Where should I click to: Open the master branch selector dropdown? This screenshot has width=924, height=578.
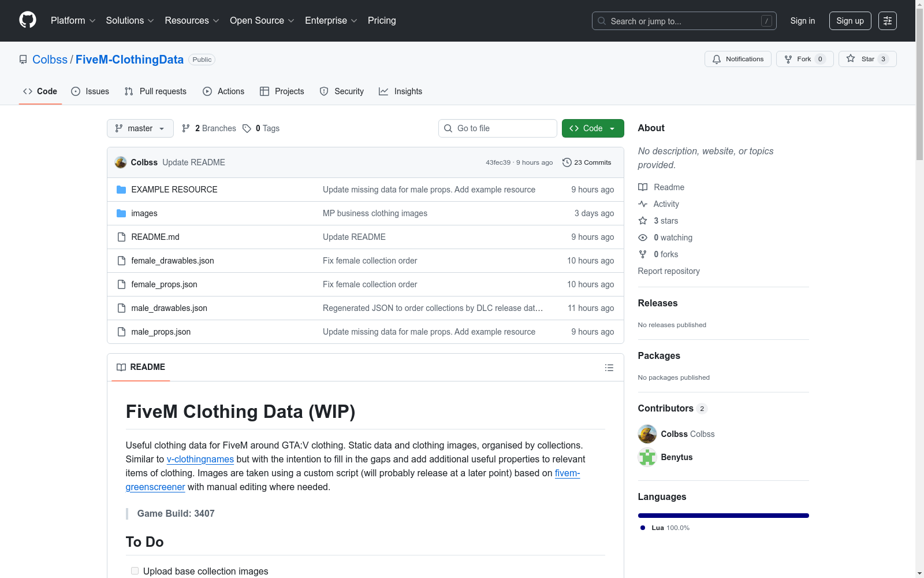[x=140, y=128]
